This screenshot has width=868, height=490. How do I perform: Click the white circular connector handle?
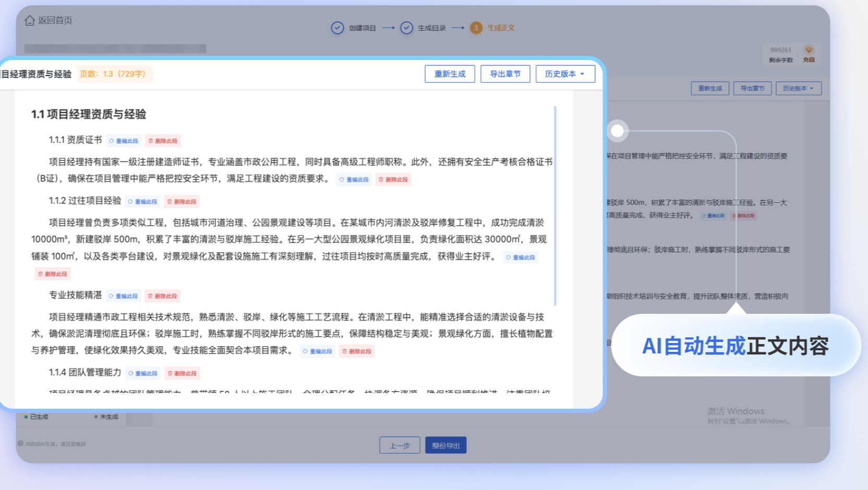point(617,131)
